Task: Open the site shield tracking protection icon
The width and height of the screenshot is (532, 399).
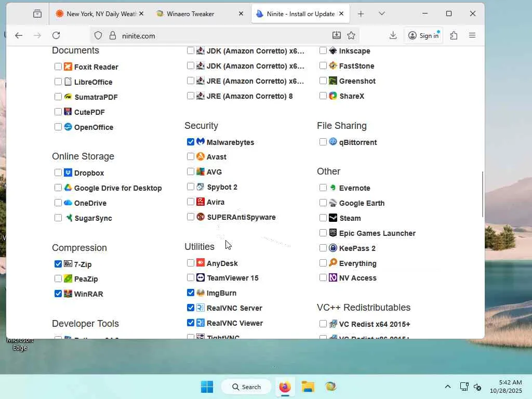Action: pyautogui.click(x=98, y=35)
